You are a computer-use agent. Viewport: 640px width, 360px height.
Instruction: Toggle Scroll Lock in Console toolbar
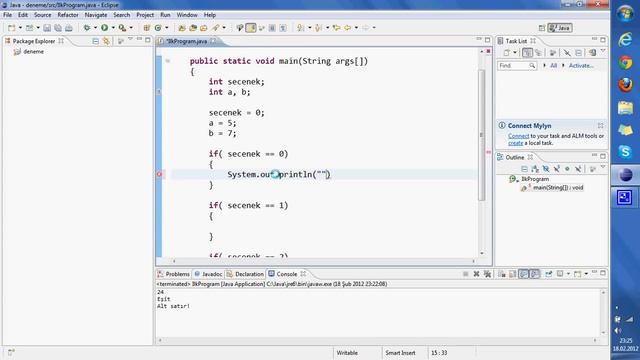[513, 274]
